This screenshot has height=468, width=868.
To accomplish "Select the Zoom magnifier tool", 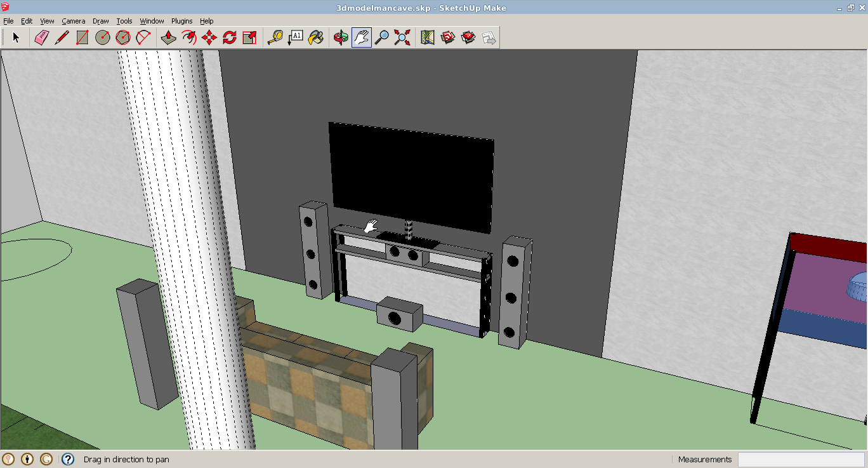I will [x=381, y=37].
